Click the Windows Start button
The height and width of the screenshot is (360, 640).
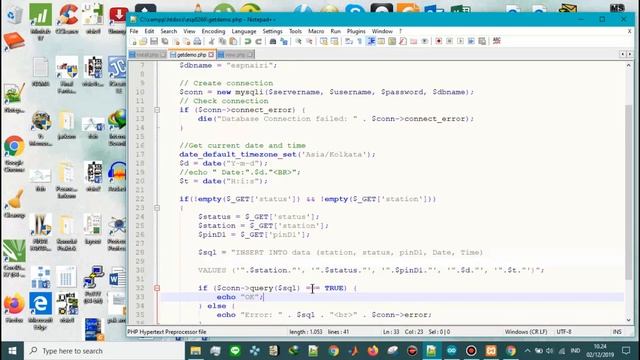tap(12, 351)
